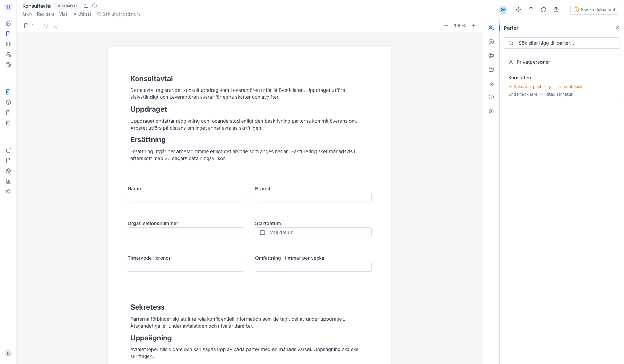The height and width of the screenshot is (364, 624).
Task: Open the cube package icon in sidebar
Action: pyautogui.click(x=8, y=171)
